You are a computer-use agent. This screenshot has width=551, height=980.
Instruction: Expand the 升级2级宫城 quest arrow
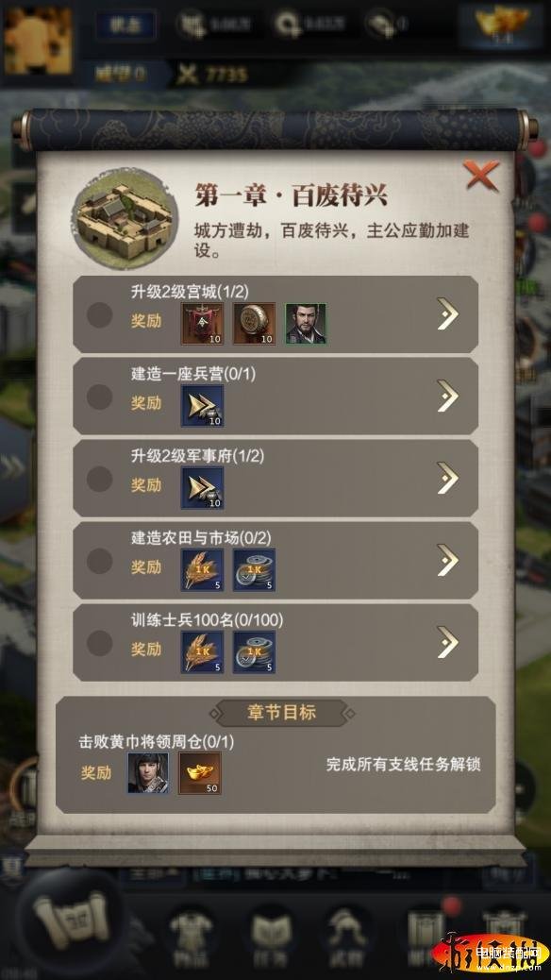[x=447, y=313]
